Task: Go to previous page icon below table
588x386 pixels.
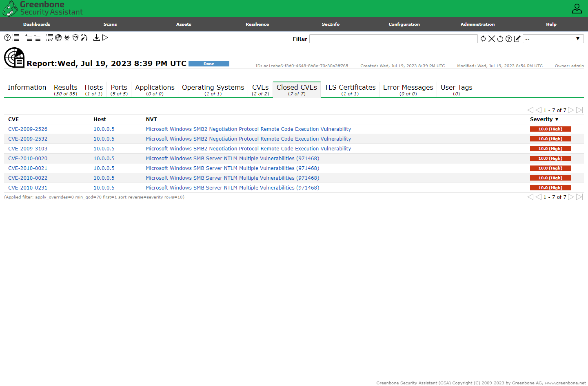Action: point(539,197)
